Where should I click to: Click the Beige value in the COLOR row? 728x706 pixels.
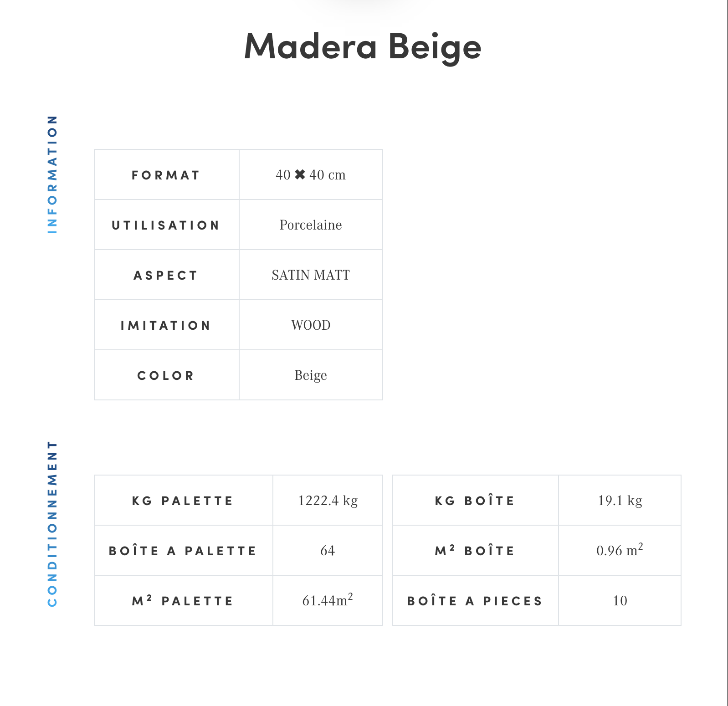[x=311, y=375]
